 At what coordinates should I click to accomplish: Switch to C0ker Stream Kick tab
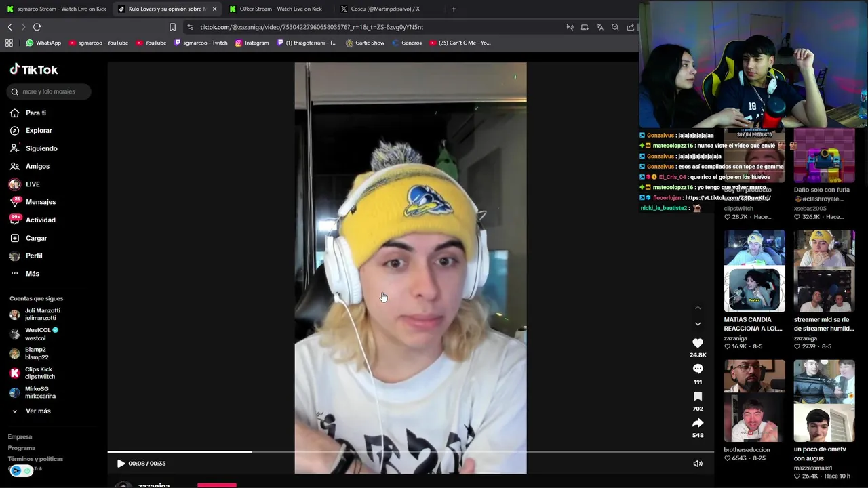(x=275, y=9)
